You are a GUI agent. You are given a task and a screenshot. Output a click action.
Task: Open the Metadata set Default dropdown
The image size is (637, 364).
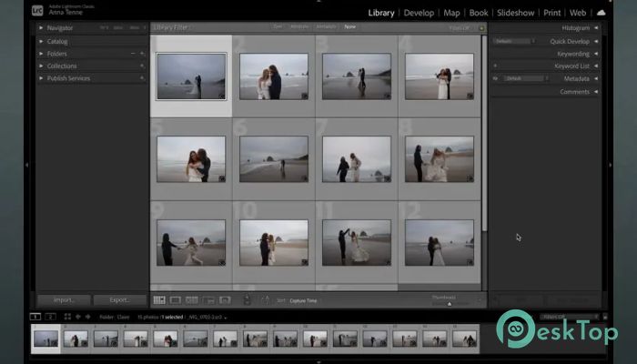(525, 78)
